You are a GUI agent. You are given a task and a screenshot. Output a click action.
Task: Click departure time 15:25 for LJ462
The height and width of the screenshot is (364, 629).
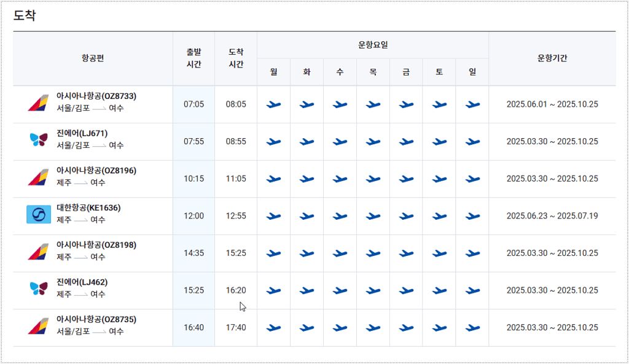(193, 290)
